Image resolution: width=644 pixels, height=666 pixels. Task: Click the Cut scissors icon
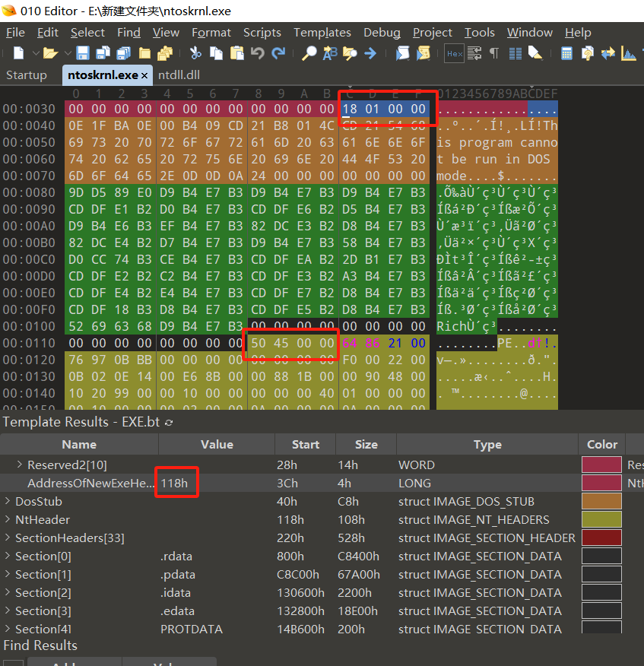pos(196,53)
